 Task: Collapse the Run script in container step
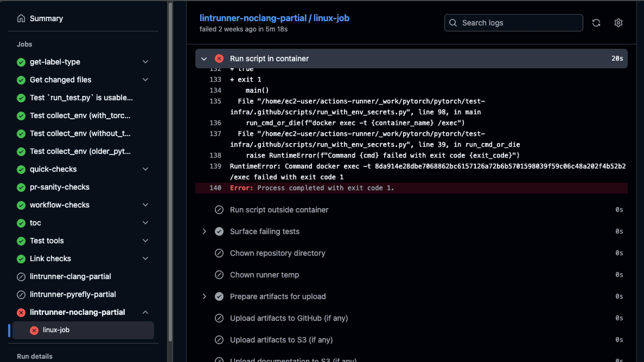coord(204,59)
